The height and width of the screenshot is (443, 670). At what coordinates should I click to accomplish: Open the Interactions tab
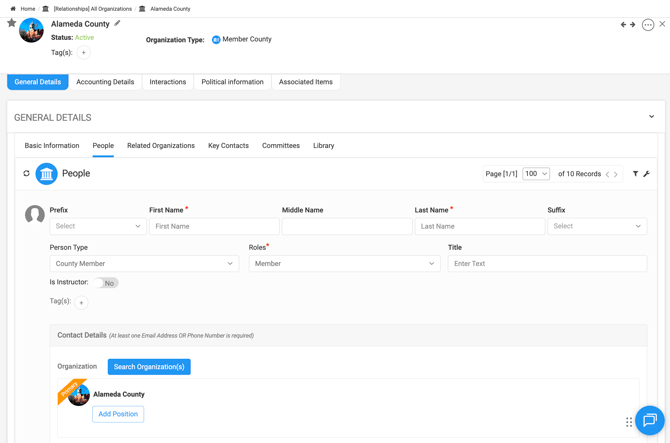pyautogui.click(x=168, y=82)
